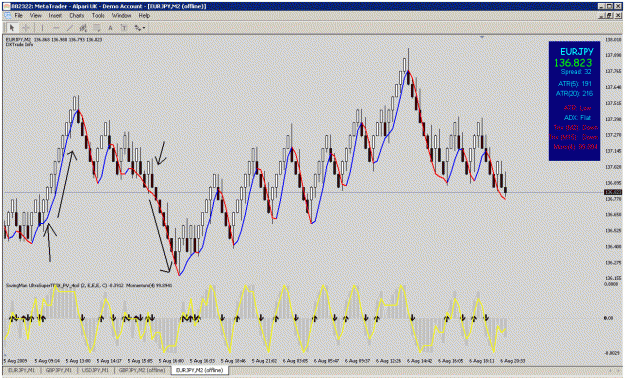Click the Trix (M2): Down line

click(576, 128)
